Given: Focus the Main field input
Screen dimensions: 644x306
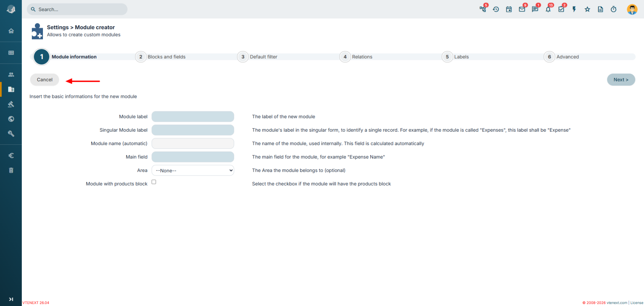Looking at the screenshot, I should pos(193,157).
